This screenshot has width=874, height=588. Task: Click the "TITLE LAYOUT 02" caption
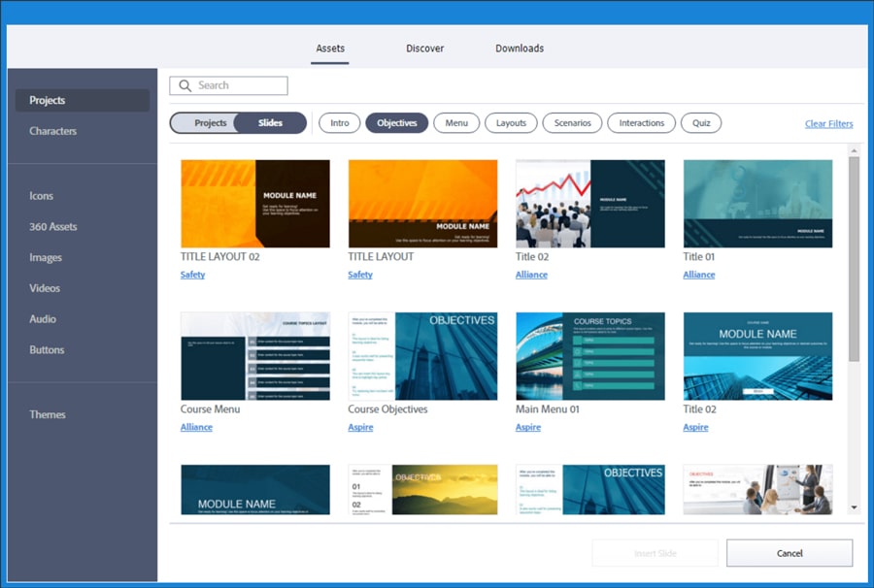(x=219, y=257)
